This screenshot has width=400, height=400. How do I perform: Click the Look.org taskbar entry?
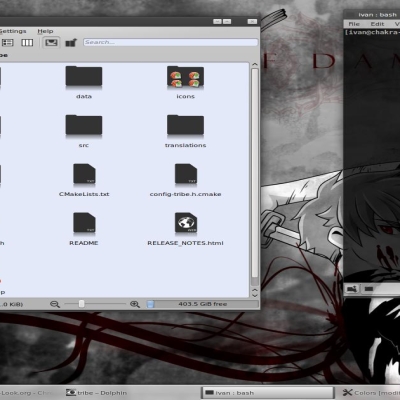26,393
